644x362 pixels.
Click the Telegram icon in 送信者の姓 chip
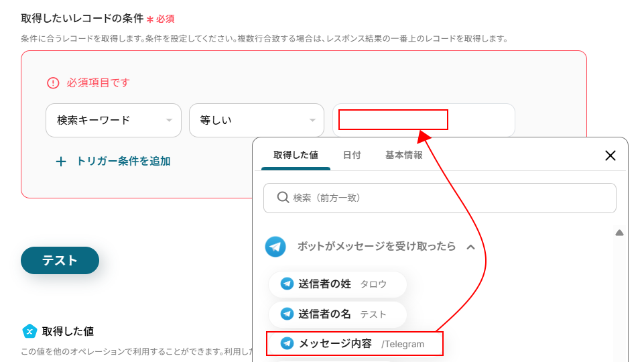pos(287,284)
